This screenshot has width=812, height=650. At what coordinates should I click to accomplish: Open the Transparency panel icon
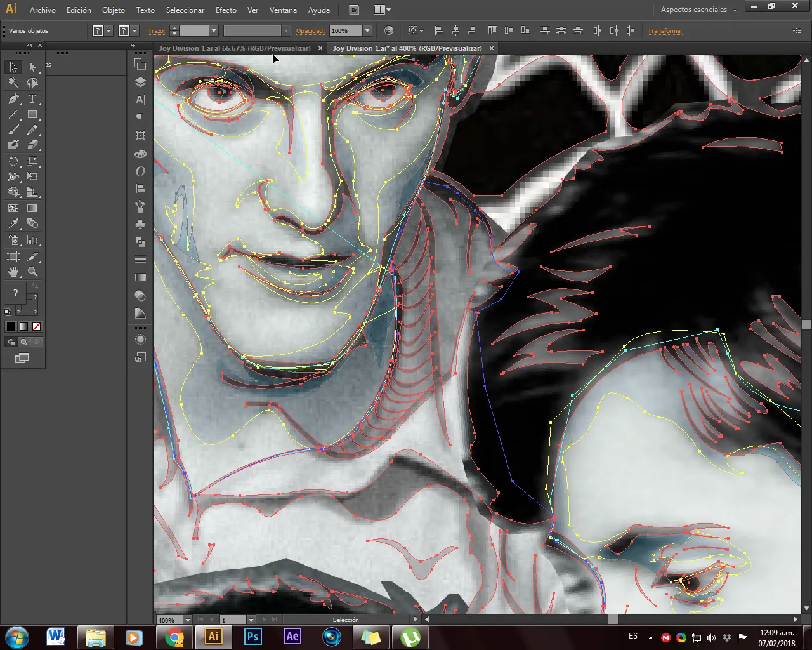point(140,296)
